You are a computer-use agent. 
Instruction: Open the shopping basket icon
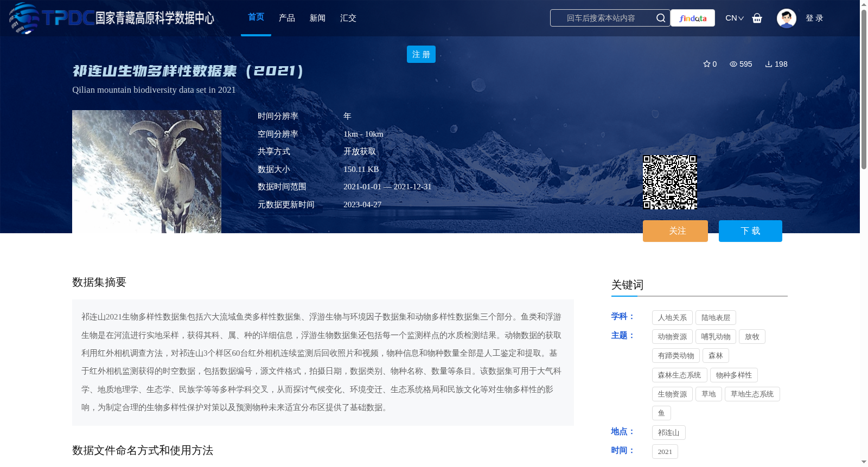[x=757, y=18]
